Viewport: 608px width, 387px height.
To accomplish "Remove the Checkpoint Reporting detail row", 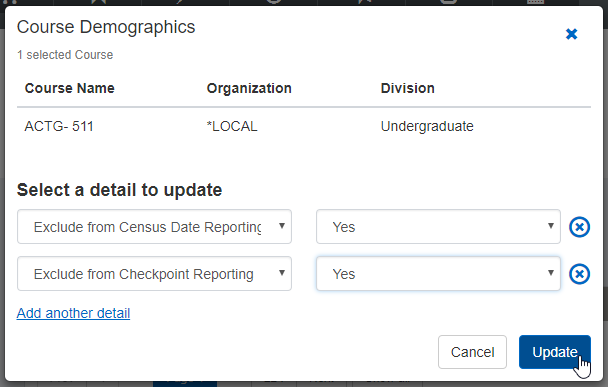I will [x=579, y=274].
